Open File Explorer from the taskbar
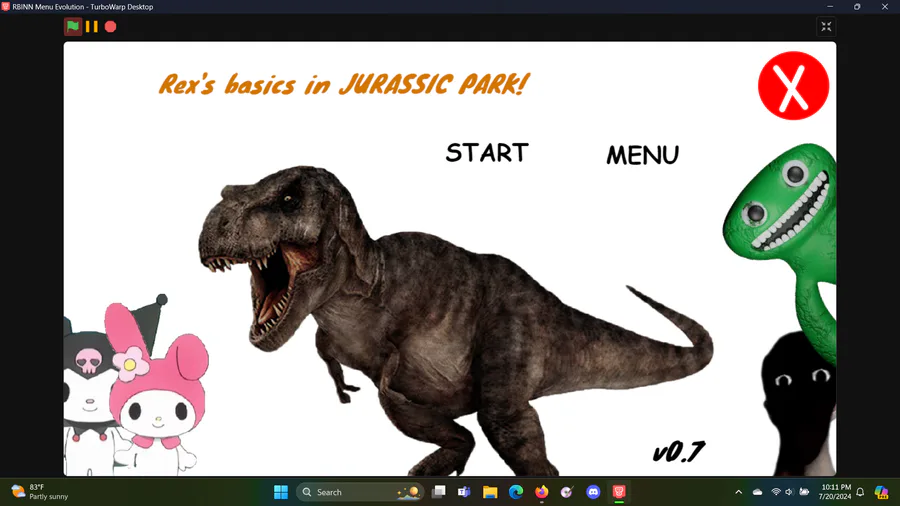900x506 pixels. pos(490,492)
